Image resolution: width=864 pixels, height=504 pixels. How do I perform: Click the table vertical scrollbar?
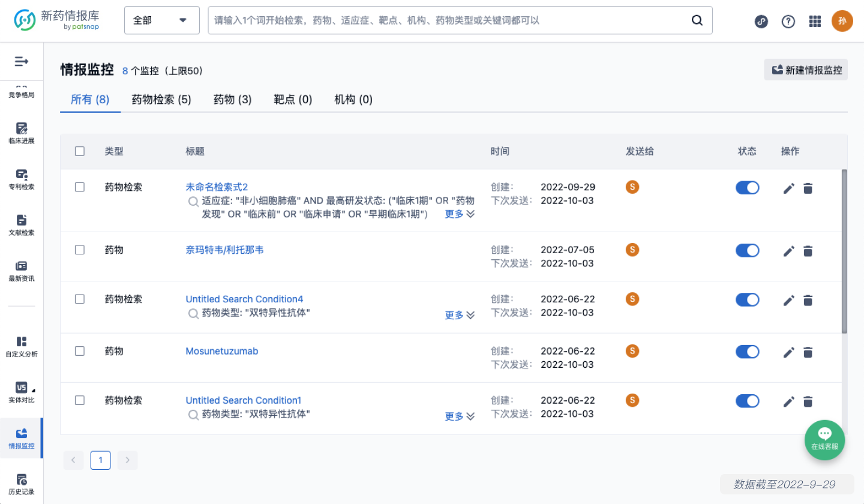[845, 251]
